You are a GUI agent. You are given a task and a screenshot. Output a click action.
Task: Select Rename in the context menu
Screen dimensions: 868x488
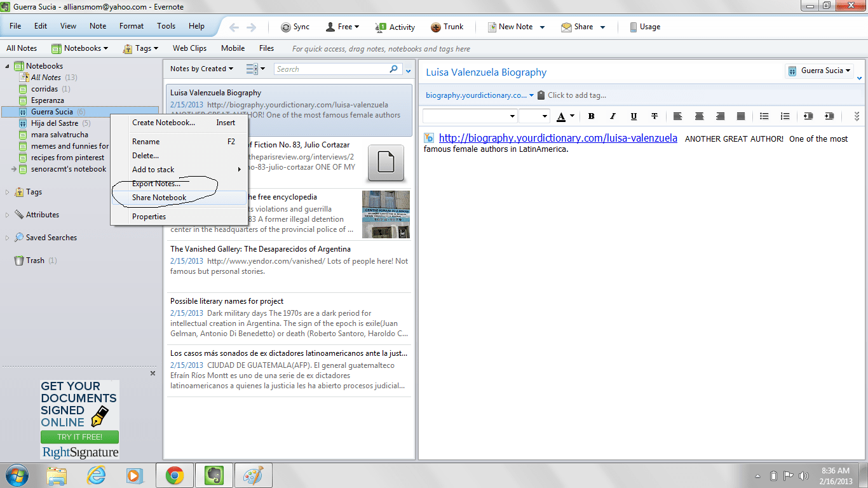coord(179,142)
